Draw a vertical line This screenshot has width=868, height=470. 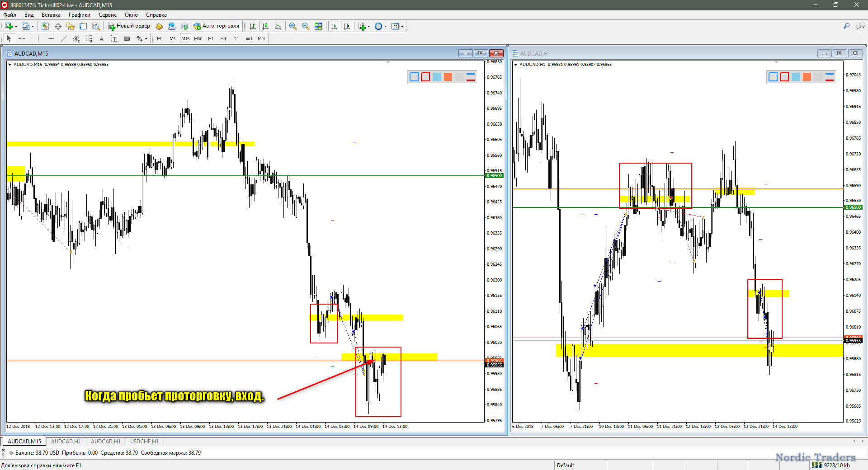click(x=38, y=39)
